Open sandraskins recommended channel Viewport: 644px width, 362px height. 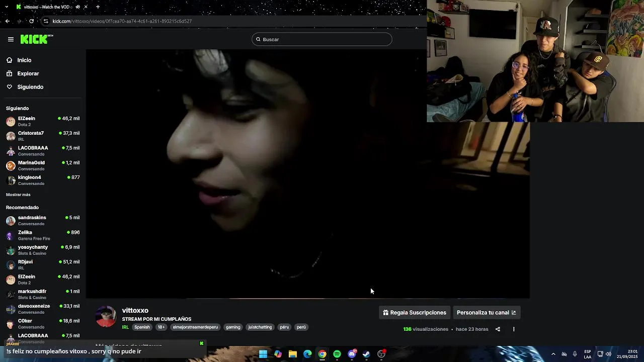coord(43,220)
